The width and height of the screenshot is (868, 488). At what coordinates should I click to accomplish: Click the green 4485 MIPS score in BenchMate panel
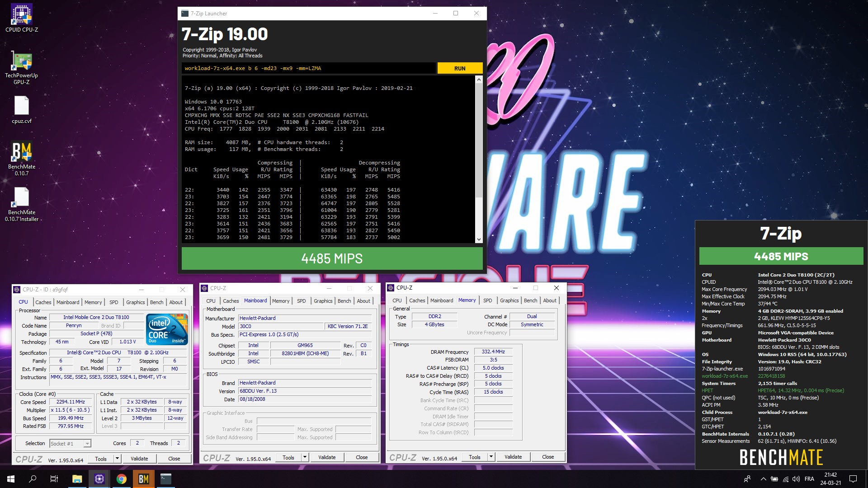[781, 256]
